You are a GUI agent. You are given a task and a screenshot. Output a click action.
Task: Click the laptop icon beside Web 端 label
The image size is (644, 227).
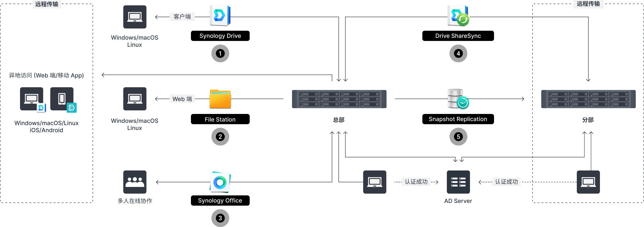[135, 99]
